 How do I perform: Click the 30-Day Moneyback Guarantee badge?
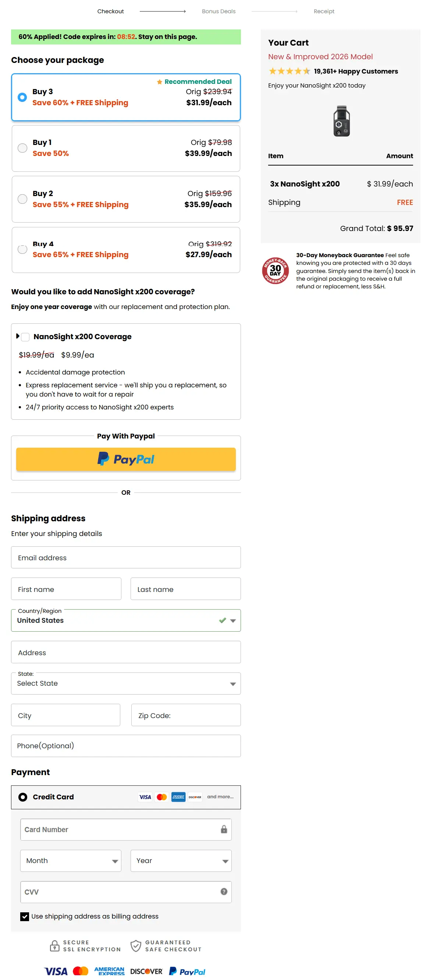(275, 270)
